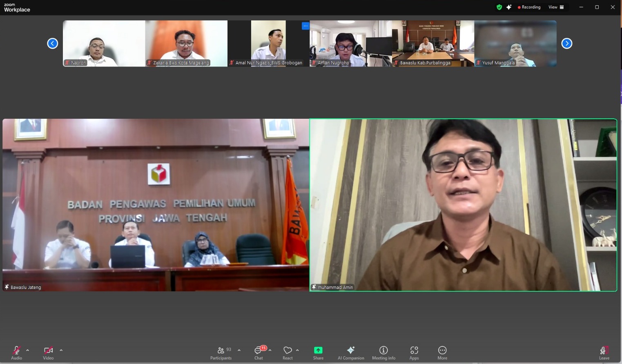The width and height of the screenshot is (622, 364).
Task: Go to the next page of participant videos
Action: click(x=566, y=43)
